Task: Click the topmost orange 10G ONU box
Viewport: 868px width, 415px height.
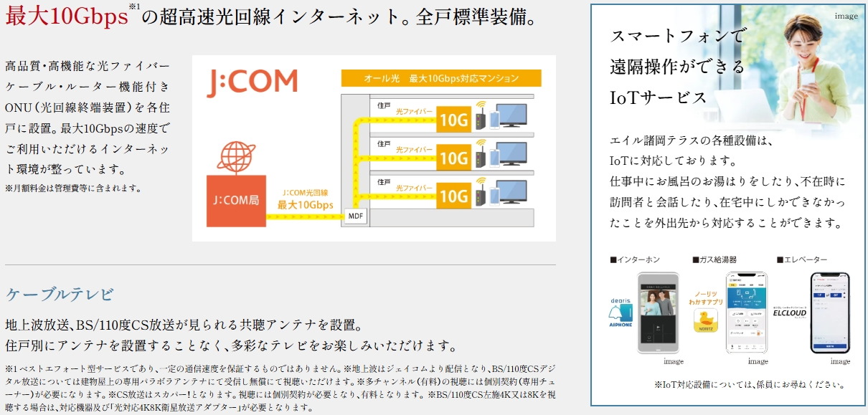Action: tap(453, 118)
